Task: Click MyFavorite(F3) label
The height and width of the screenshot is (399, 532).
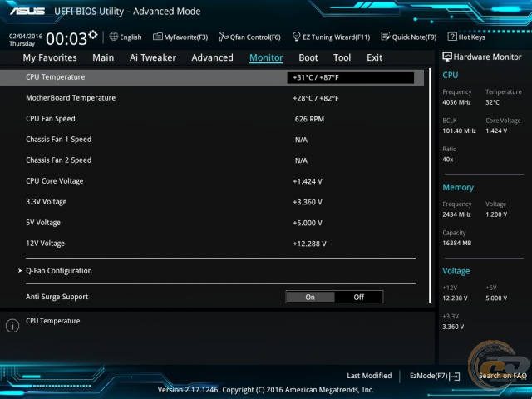Action: [x=186, y=37]
